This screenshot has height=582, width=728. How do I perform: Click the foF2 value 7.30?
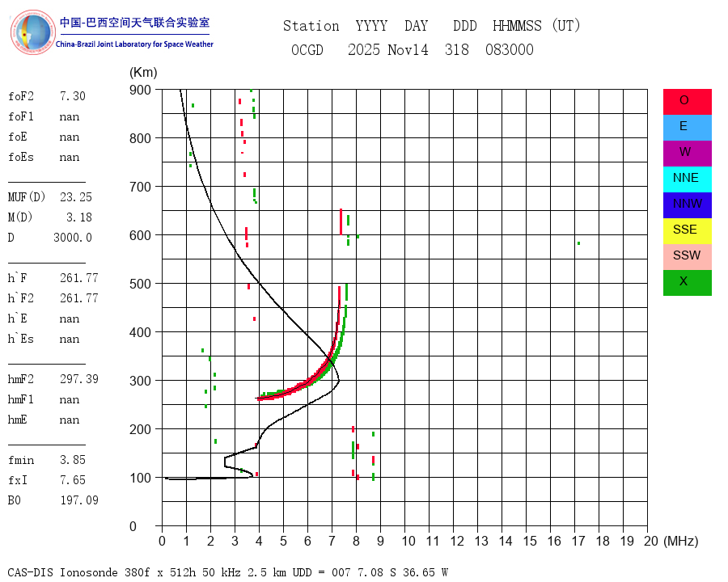coord(73,96)
